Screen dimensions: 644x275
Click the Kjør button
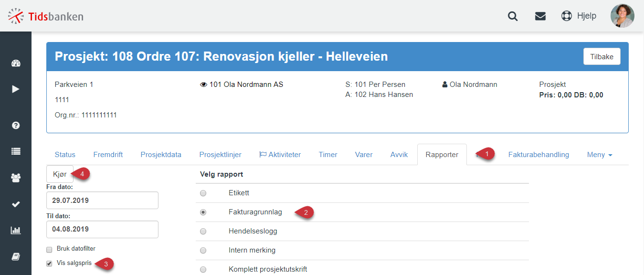click(60, 174)
